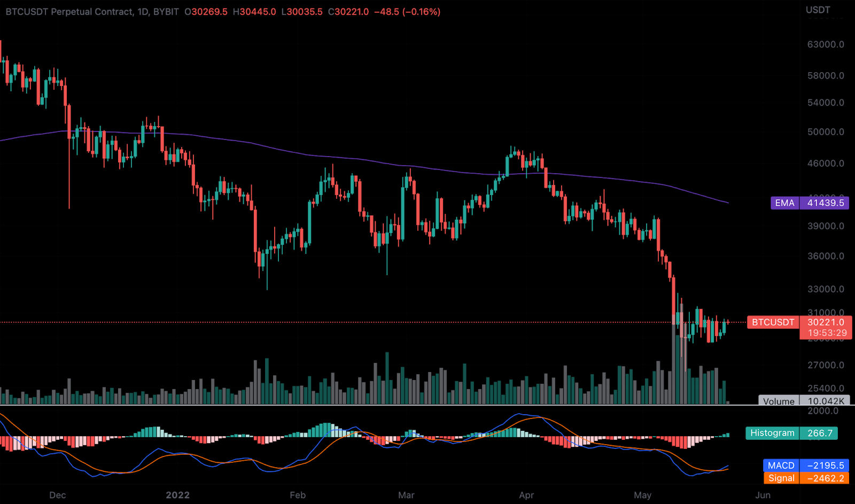The width and height of the screenshot is (855, 504).
Task: Click the 58000.0 price axis level
Action: tap(826, 75)
